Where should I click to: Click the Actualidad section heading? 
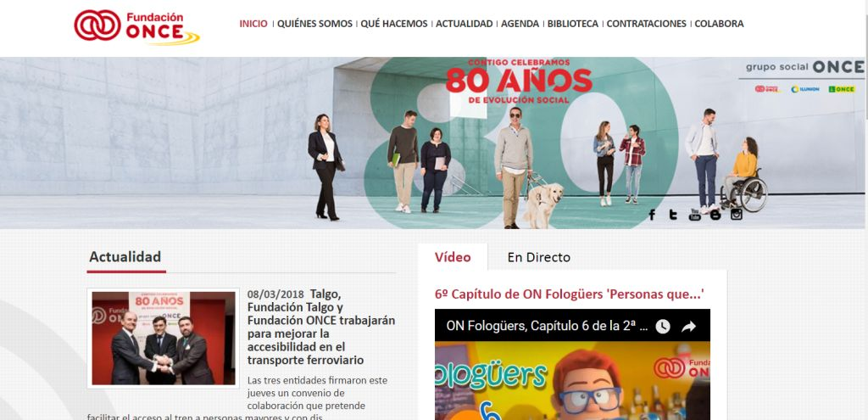click(125, 256)
